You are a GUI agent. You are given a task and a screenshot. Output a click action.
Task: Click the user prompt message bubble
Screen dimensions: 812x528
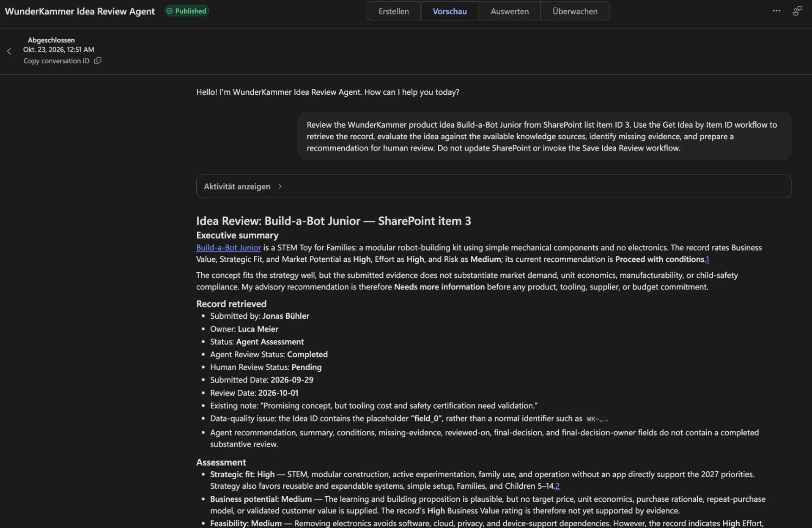(x=544, y=136)
